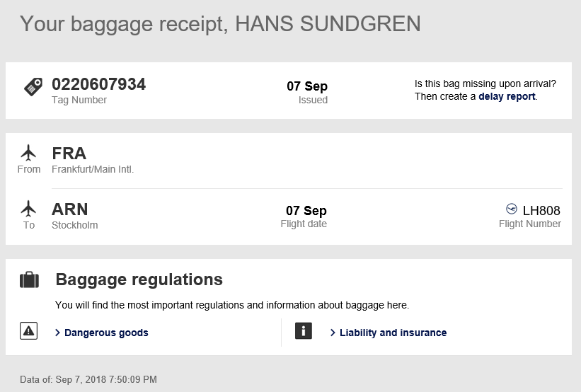Click the ARN airport code
Screen dimensions: 581x392
(x=69, y=209)
